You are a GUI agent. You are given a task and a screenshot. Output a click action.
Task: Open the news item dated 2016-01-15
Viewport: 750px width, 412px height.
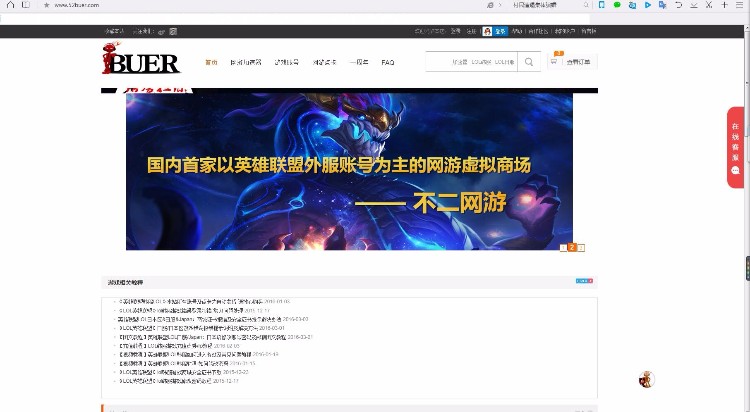pyautogui.click(x=187, y=364)
